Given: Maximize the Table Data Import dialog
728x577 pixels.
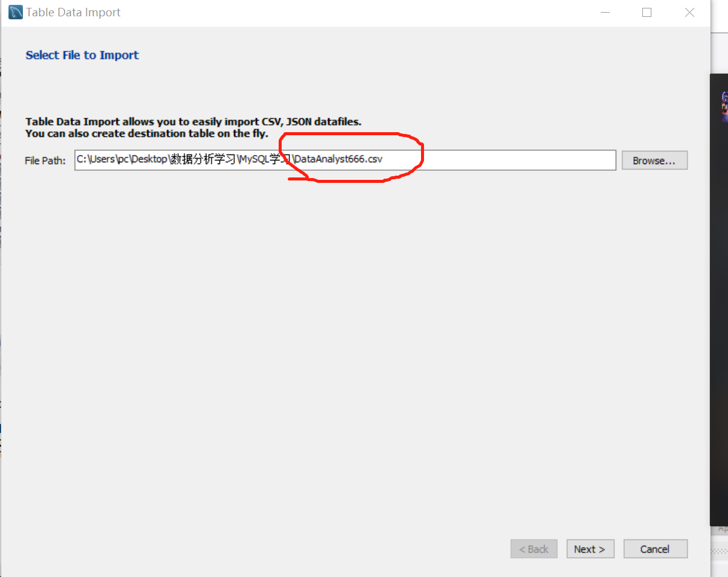Looking at the screenshot, I should click(x=647, y=12).
